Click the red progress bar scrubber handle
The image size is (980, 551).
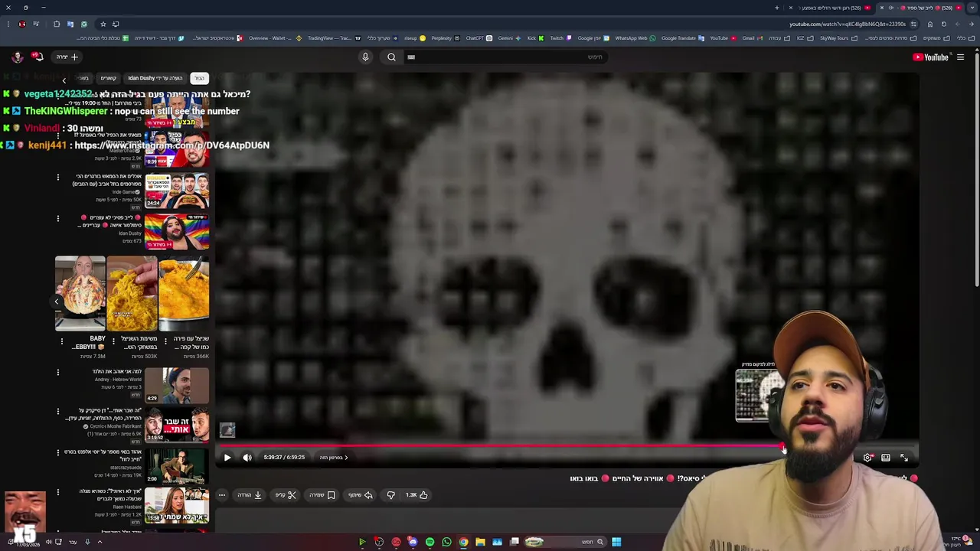(781, 445)
